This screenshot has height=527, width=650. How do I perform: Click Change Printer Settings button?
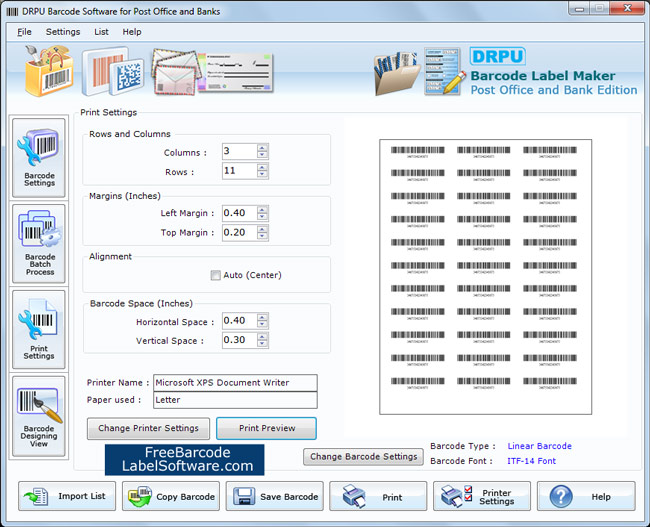point(148,428)
